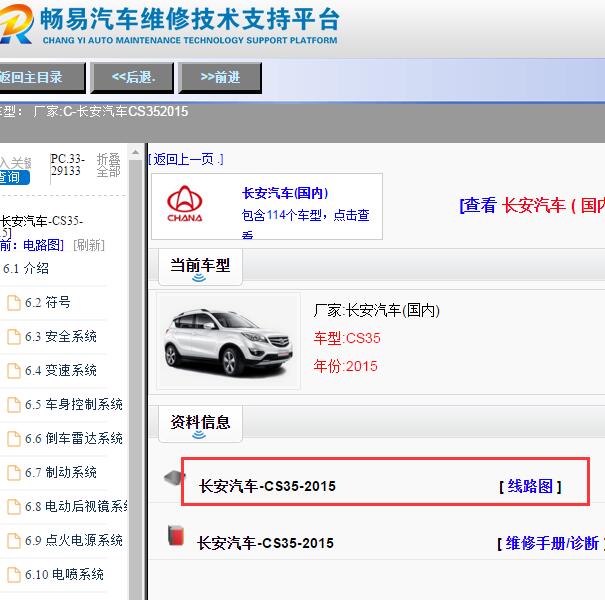
Task: Open tree item 6.6 倒车雷达系统
Action: (x=74, y=439)
